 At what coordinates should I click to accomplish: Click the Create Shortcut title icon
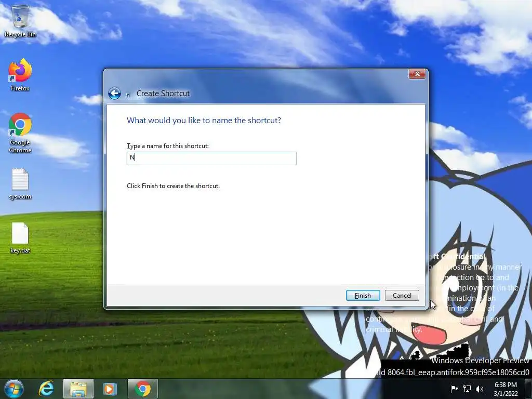128,95
